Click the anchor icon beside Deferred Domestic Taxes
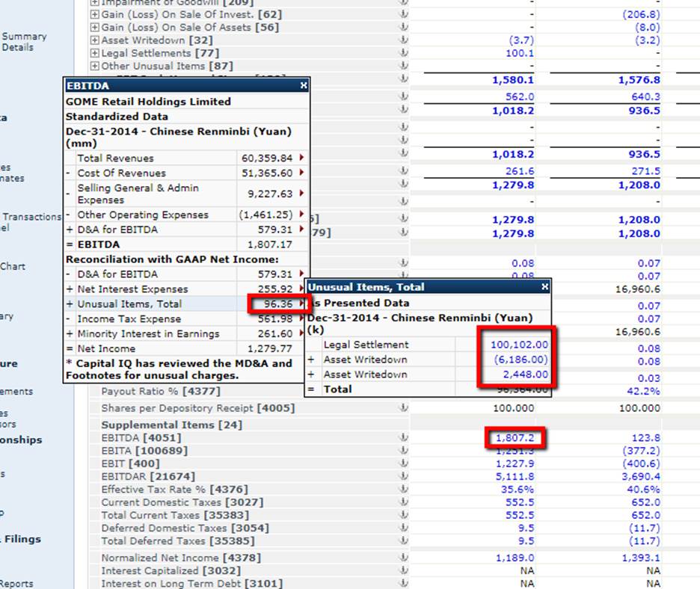 pyautogui.click(x=403, y=528)
